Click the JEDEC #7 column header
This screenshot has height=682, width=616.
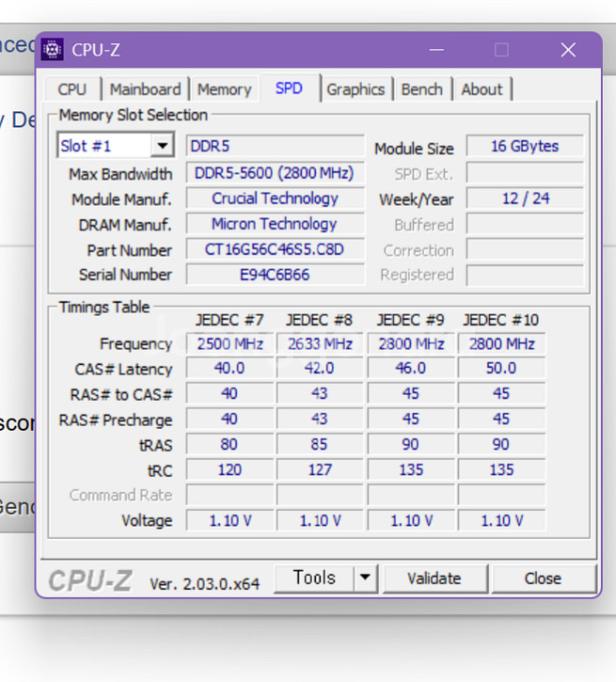click(229, 320)
